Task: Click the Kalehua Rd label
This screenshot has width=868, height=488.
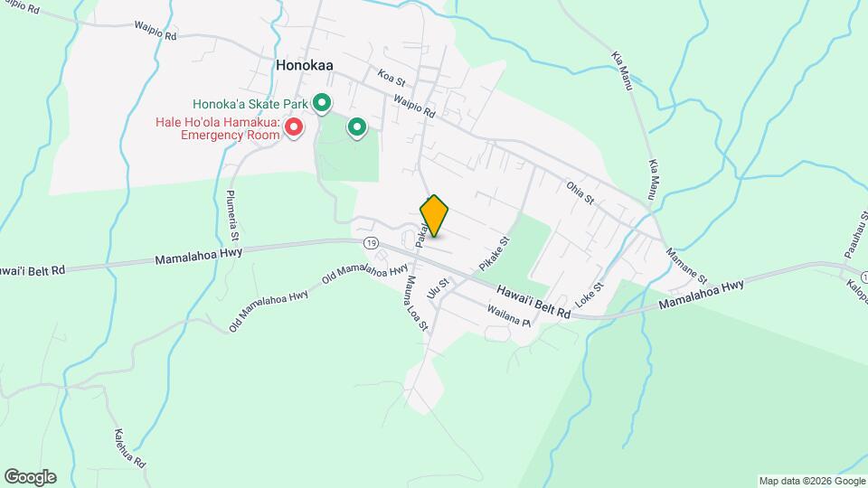Action: 129,448
